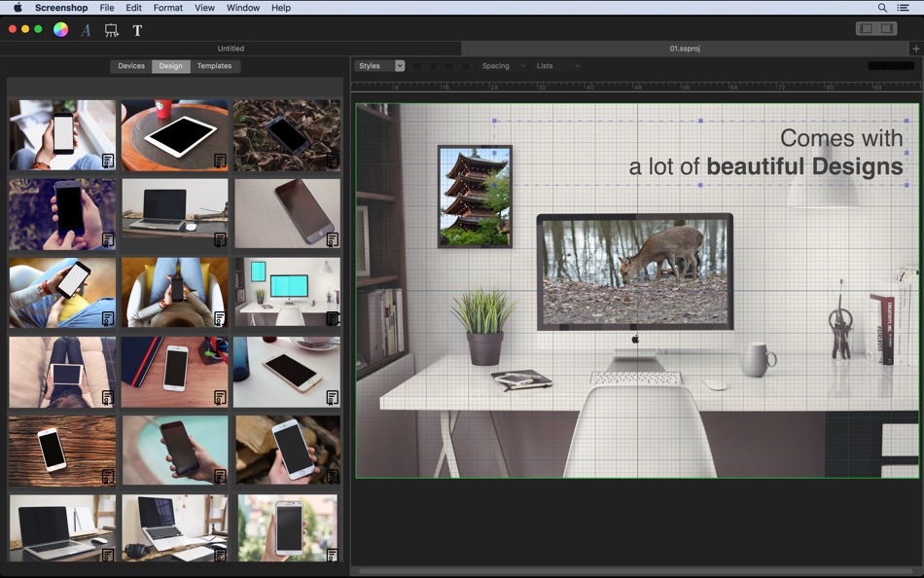This screenshot has height=578, width=924.
Task: Open the View menu
Action: point(204,8)
